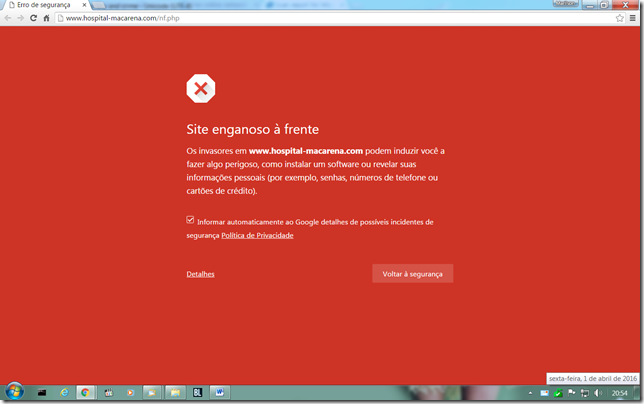Expand the Detalhes link
The width and height of the screenshot is (644, 404).
200,274
